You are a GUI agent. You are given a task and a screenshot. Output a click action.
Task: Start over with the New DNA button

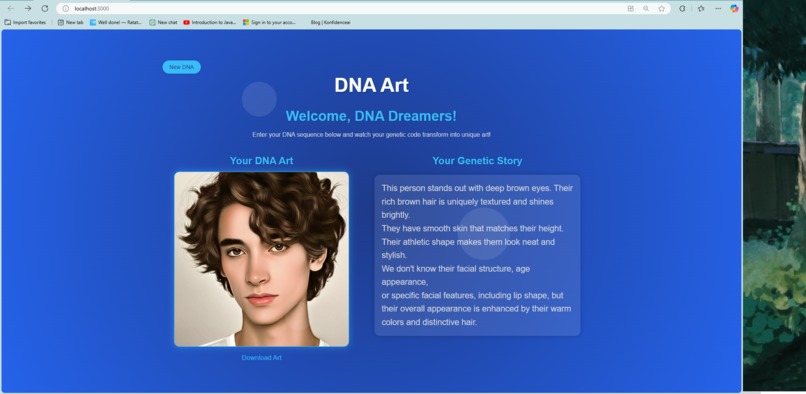point(181,67)
